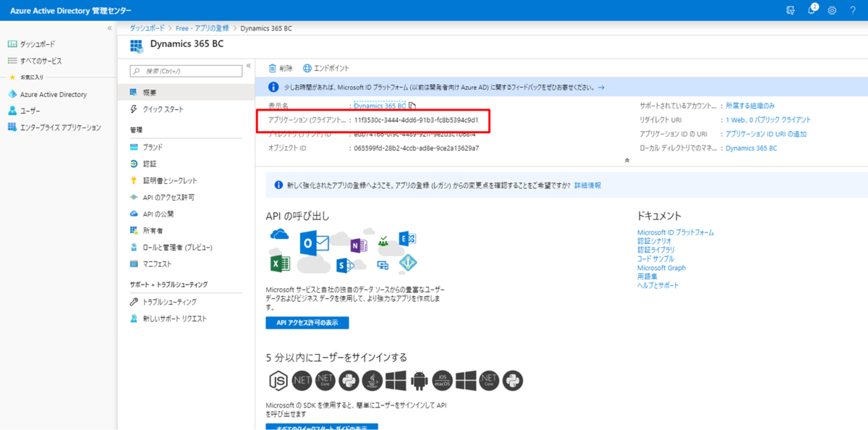The height and width of the screenshot is (430, 868).
Task: Open the help question mark
Action: [x=853, y=10]
